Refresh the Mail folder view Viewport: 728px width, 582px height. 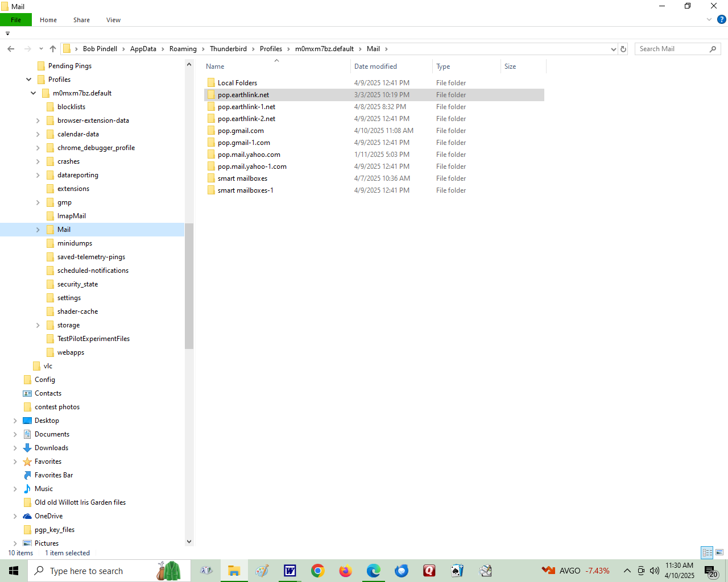point(623,49)
